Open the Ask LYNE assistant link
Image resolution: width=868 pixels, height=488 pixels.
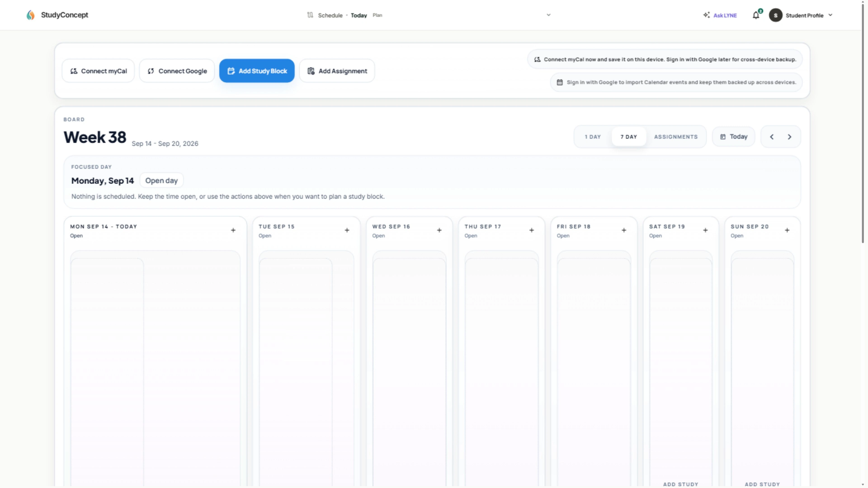[x=725, y=16]
